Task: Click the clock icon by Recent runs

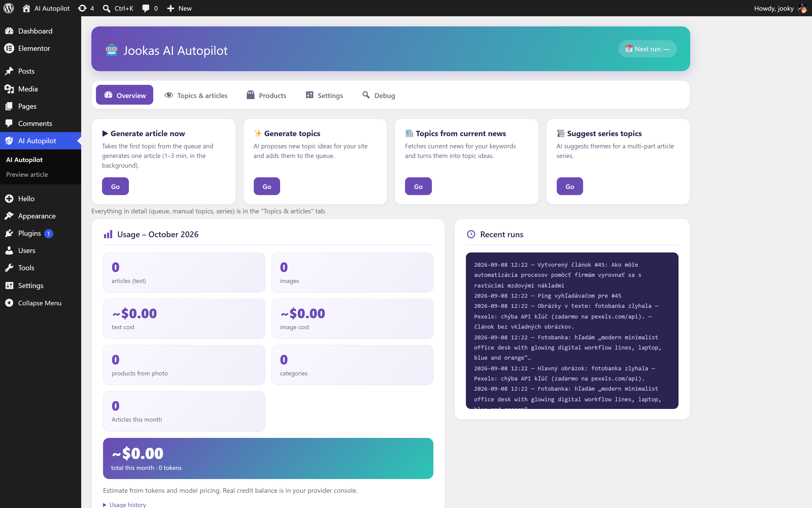Action: (471, 234)
